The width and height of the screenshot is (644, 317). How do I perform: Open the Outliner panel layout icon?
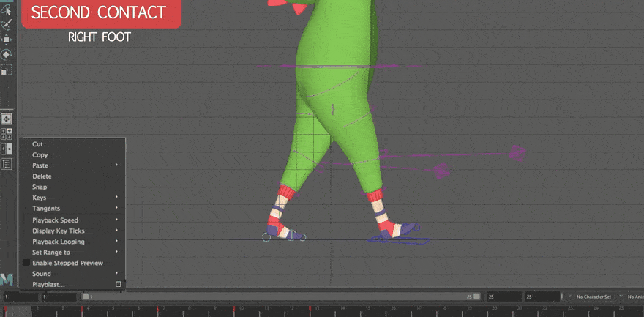(7, 164)
